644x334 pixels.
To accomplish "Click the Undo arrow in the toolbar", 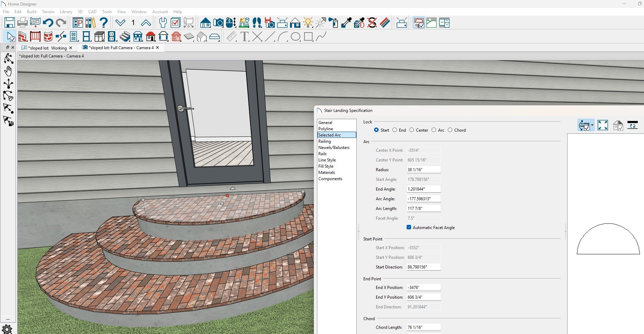I will point(48,23).
